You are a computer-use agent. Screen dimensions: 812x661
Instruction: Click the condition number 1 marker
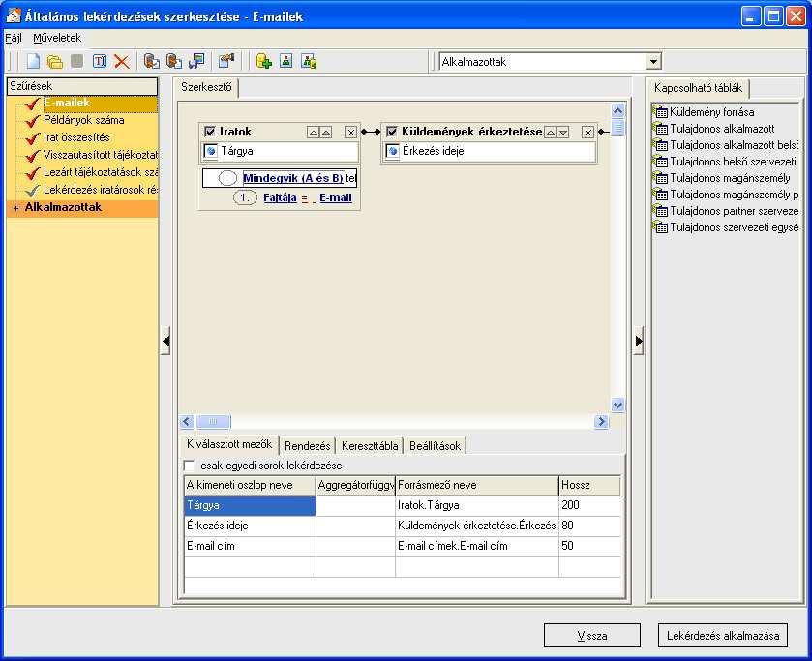pyautogui.click(x=245, y=197)
